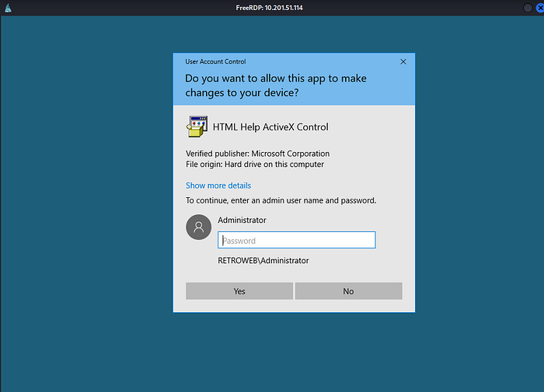Click the 'To continue, enter an admin' instruction
544x392 pixels.
(x=281, y=200)
